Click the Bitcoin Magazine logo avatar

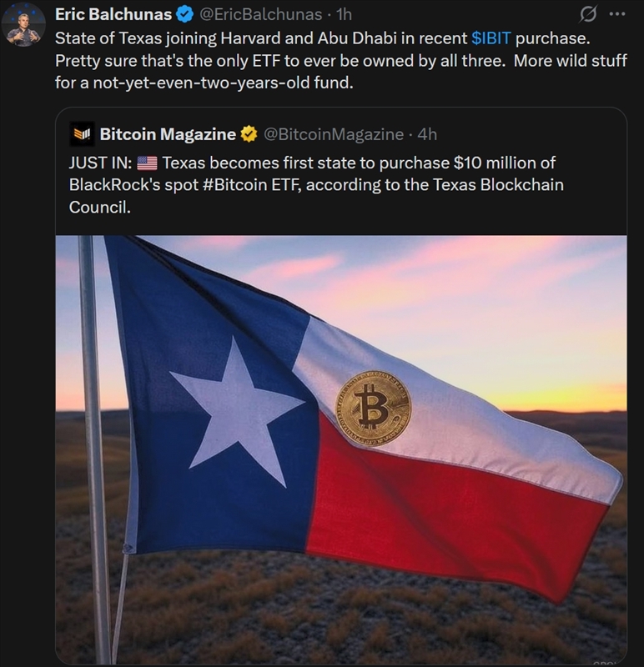point(81,133)
